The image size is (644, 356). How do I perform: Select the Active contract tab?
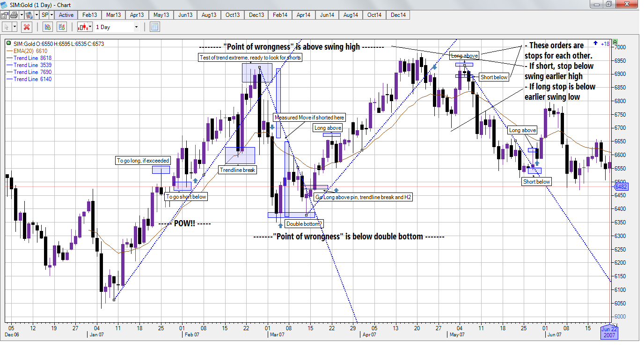coord(66,15)
